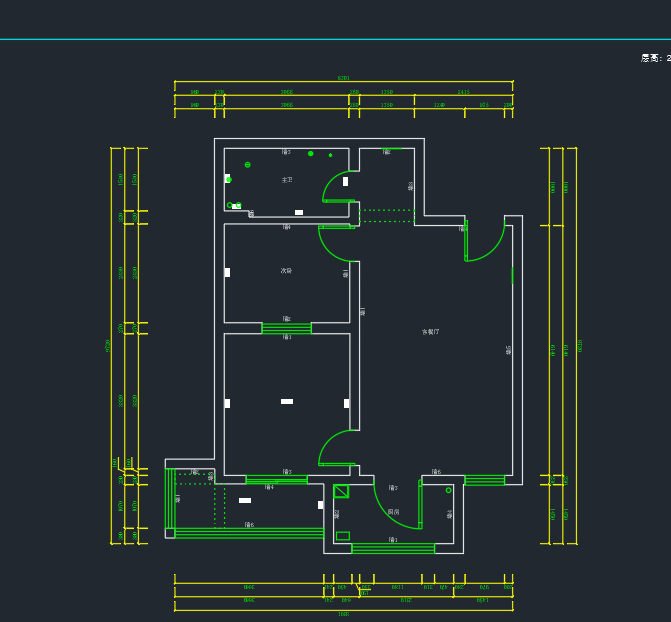
Task: Click the kitchen's bottom window
Action: (x=393, y=548)
